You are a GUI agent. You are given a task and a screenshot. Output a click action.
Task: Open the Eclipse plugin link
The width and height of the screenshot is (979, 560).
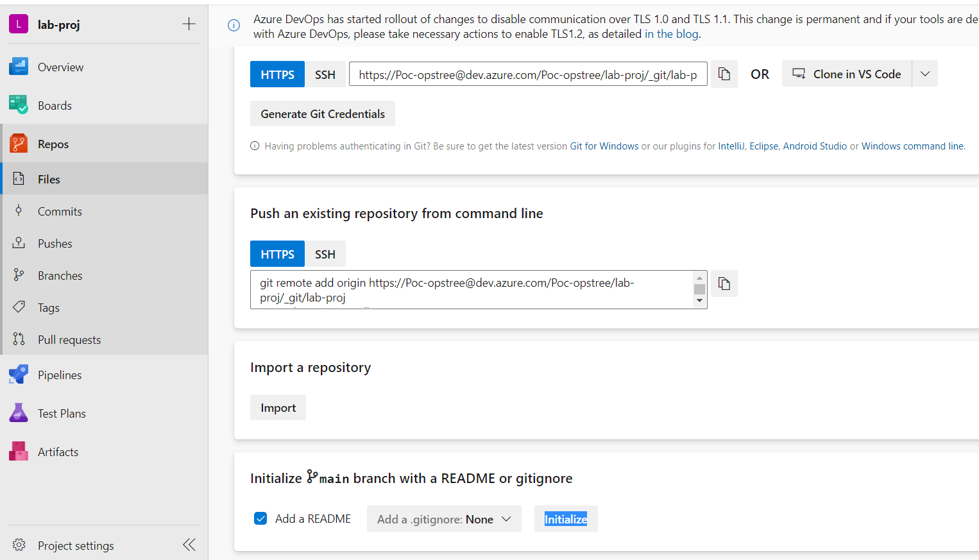763,146
